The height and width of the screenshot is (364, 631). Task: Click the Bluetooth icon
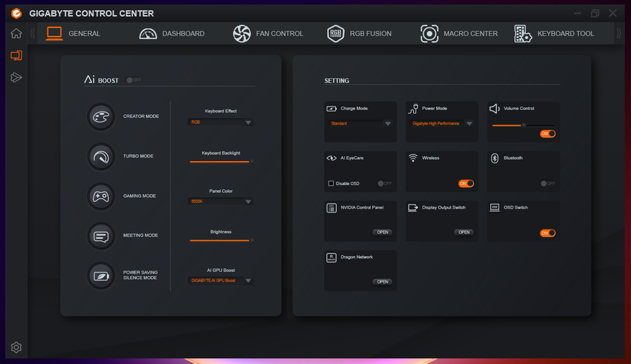pos(494,158)
